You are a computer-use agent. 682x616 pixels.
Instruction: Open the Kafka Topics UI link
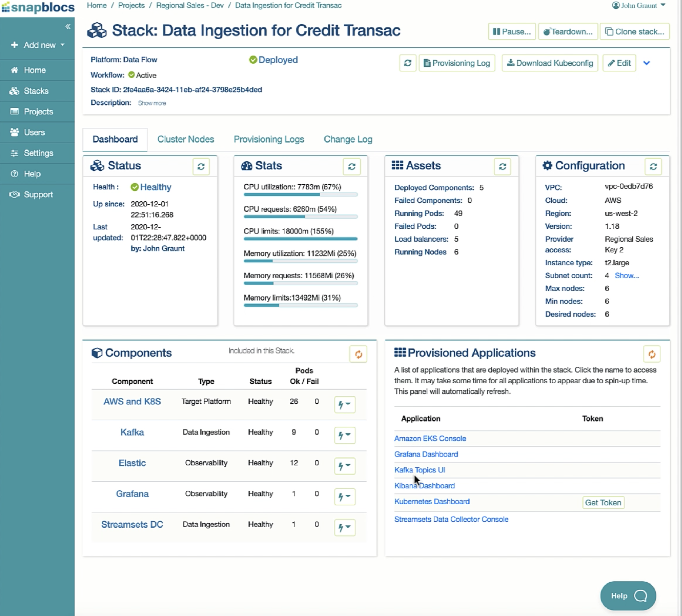pos(419,470)
